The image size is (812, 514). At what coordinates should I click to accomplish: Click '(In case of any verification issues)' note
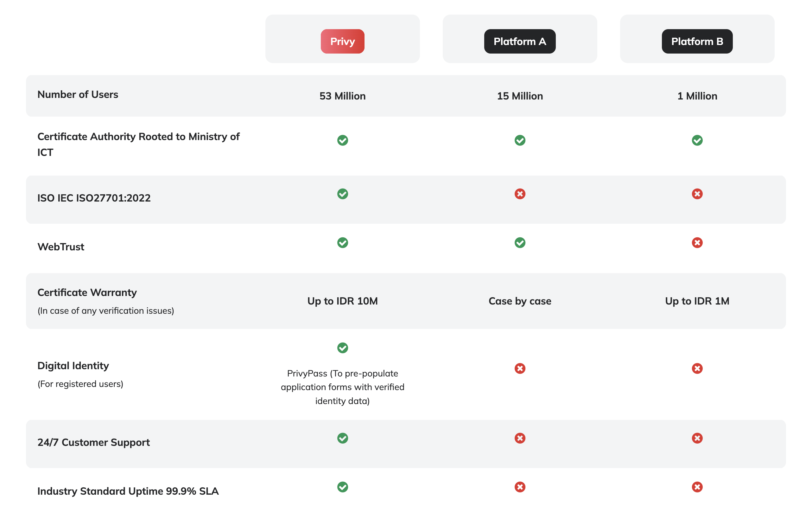(106, 311)
